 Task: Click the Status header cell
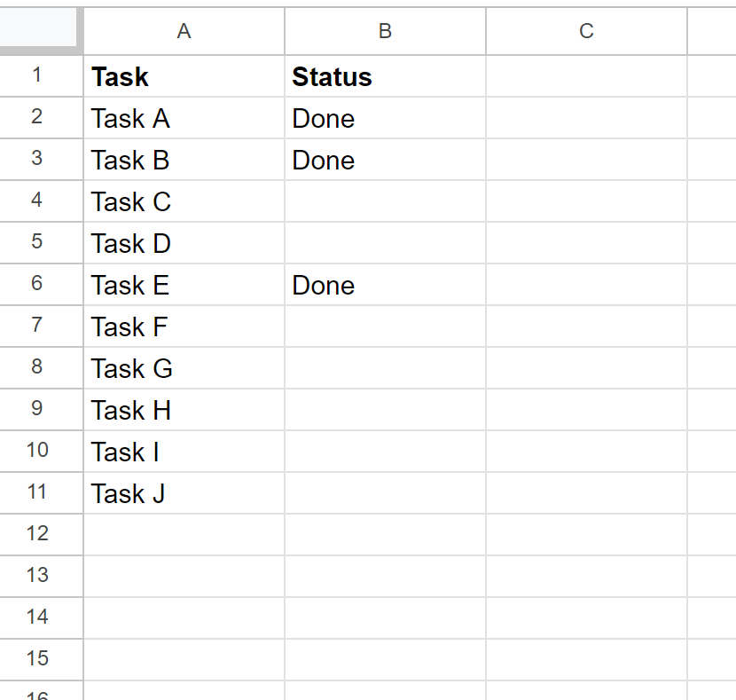[x=384, y=76]
